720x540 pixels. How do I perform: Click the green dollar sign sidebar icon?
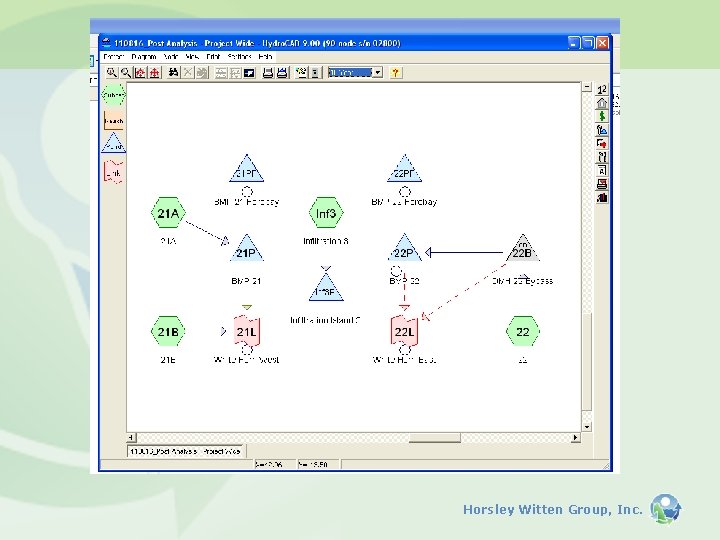click(x=602, y=116)
